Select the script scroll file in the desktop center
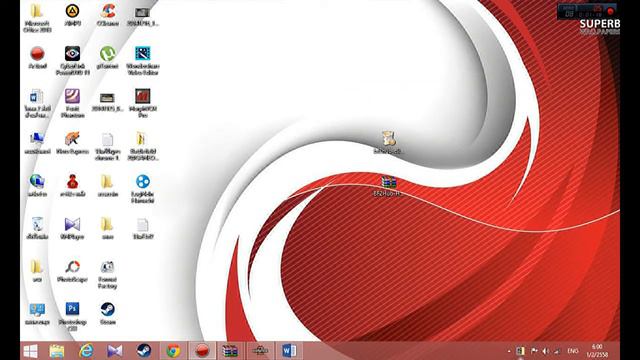The height and width of the screenshot is (360, 640). (388, 142)
